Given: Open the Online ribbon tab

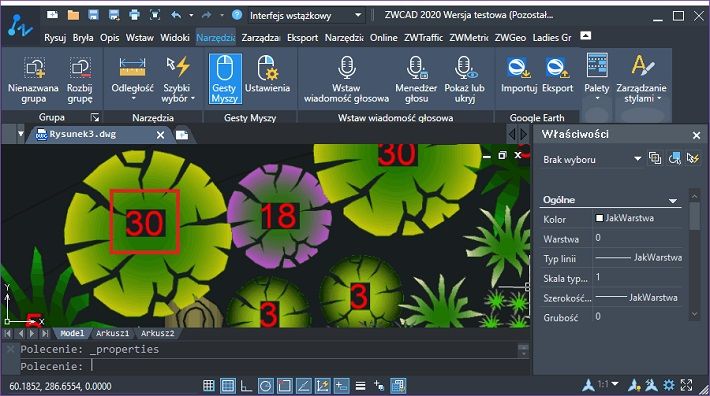Looking at the screenshot, I should click(384, 38).
